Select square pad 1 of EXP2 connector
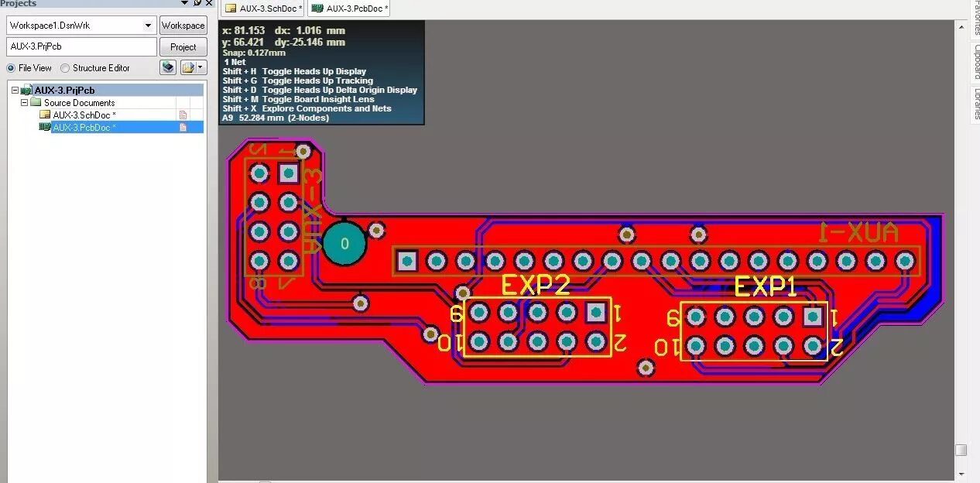980x483 pixels. [595, 312]
